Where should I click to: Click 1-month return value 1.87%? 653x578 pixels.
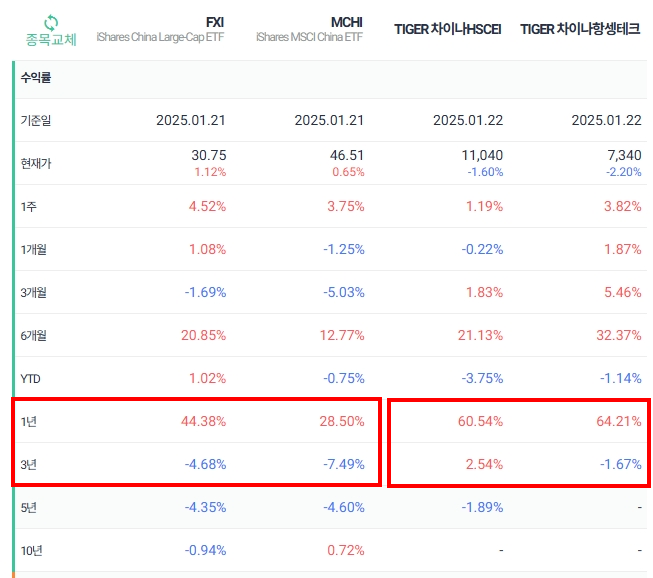coord(622,249)
